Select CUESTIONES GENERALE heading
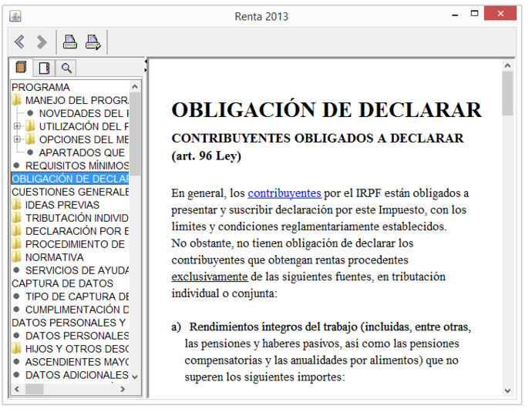The image size is (532, 412). coord(70,192)
